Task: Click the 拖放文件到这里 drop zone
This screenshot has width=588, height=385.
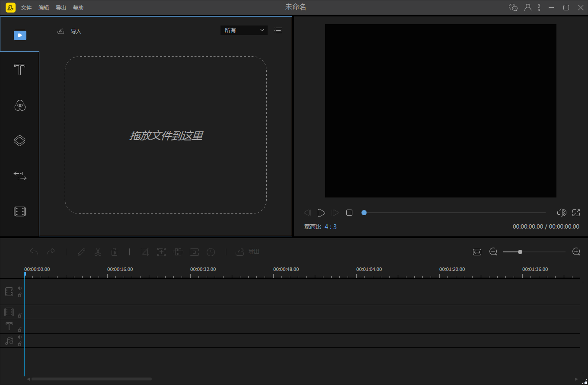Action: (166, 135)
